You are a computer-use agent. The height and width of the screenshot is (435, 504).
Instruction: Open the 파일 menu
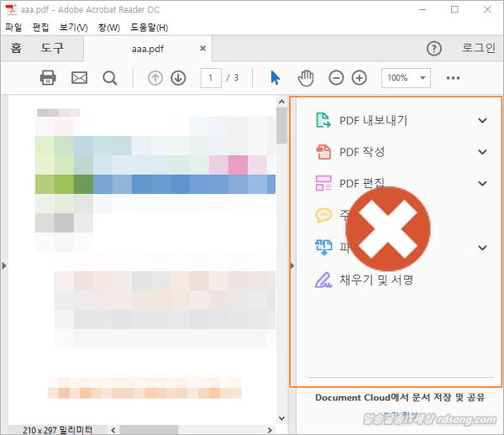tap(13, 28)
